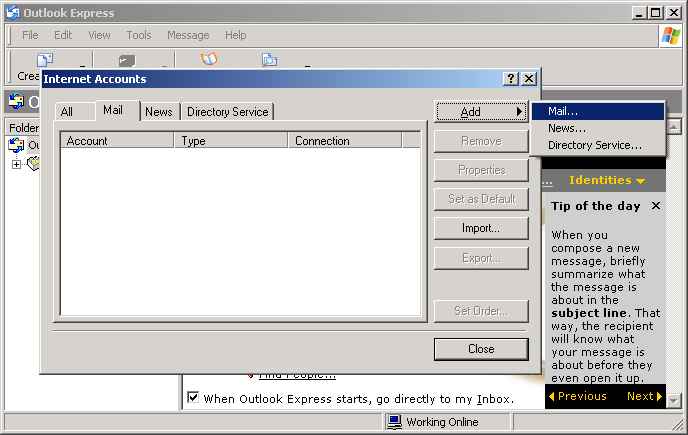Show the Next tip of the day
The height and width of the screenshot is (435, 688).
pyautogui.click(x=644, y=396)
